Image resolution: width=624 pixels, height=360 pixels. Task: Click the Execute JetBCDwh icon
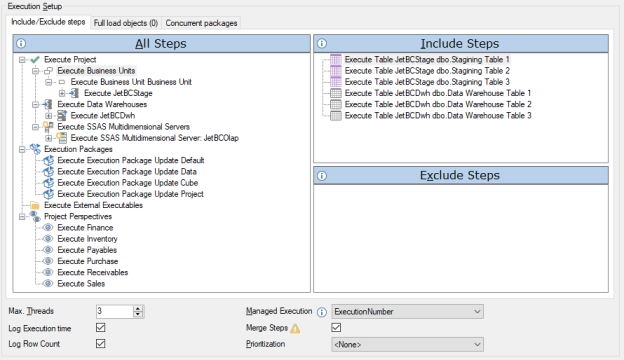click(x=62, y=115)
